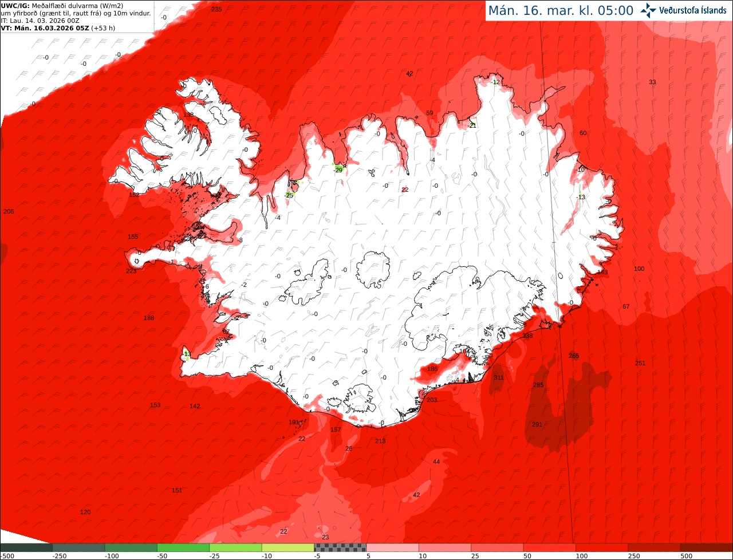
Task: Click the map value 60
Action: (583, 133)
